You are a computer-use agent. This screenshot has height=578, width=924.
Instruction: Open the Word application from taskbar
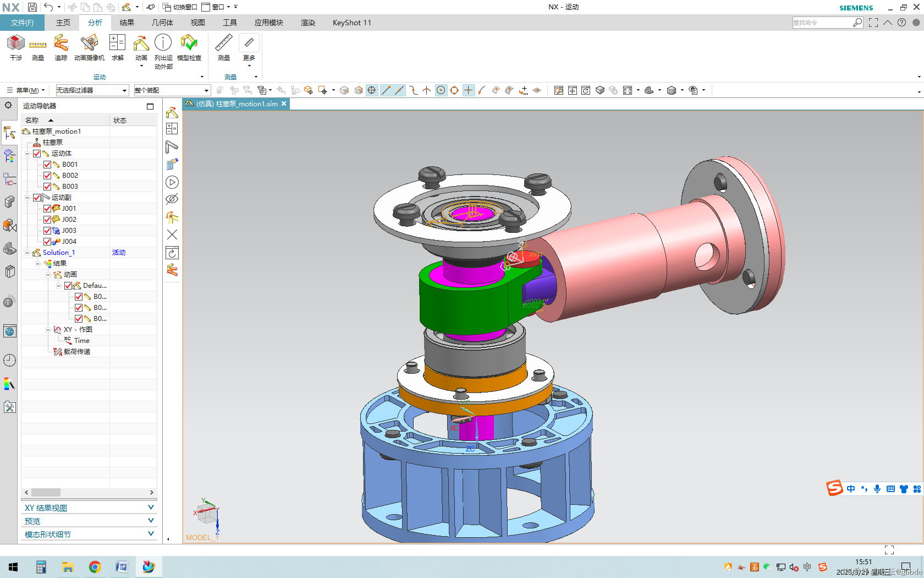(122, 567)
